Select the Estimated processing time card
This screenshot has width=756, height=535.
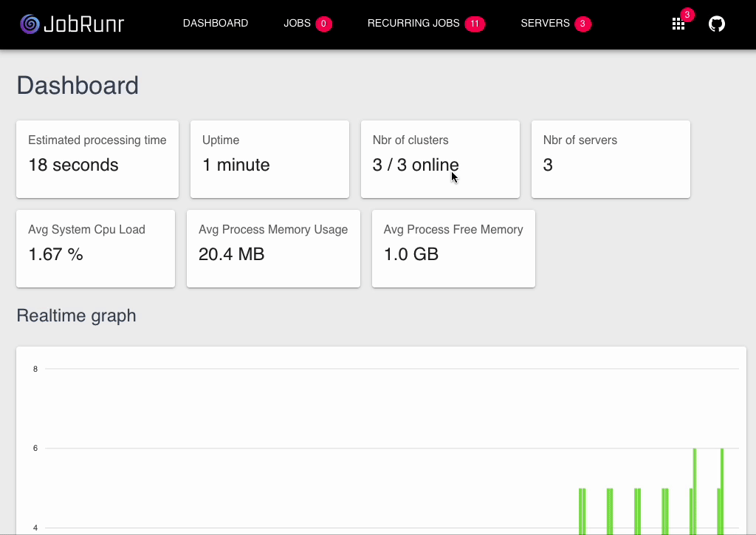click(97, 159)
